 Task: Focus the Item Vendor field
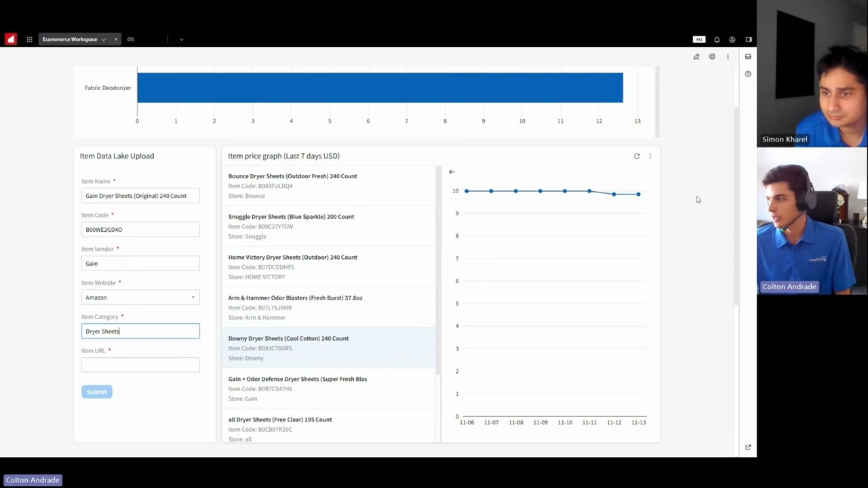[140, 263]
